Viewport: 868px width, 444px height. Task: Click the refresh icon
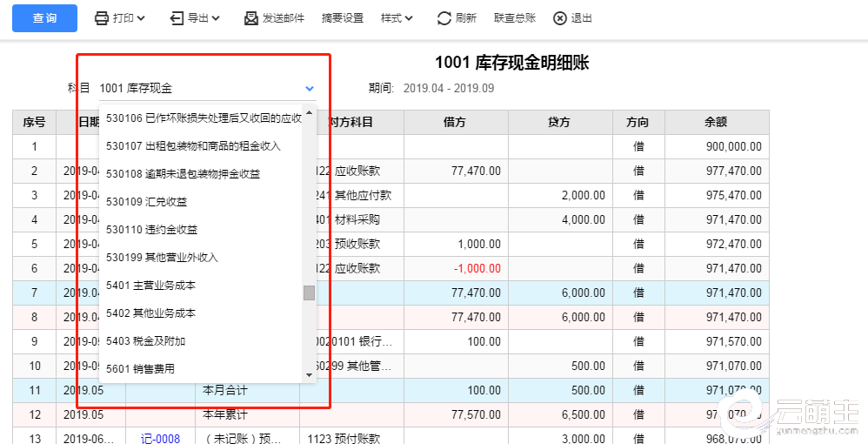click(444, 18)
